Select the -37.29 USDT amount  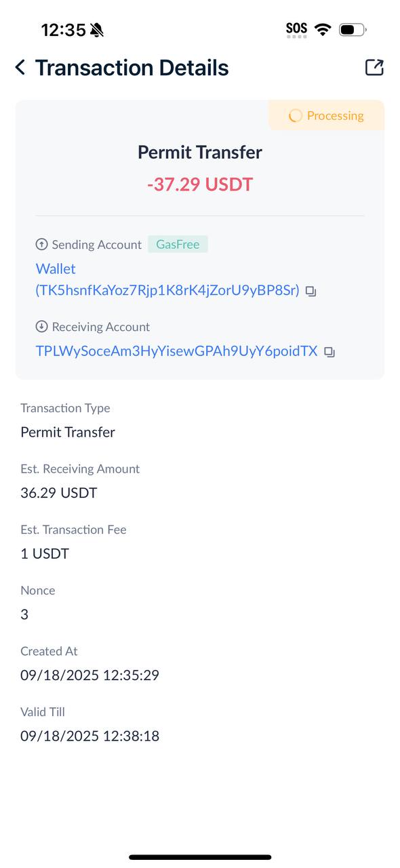200,184
